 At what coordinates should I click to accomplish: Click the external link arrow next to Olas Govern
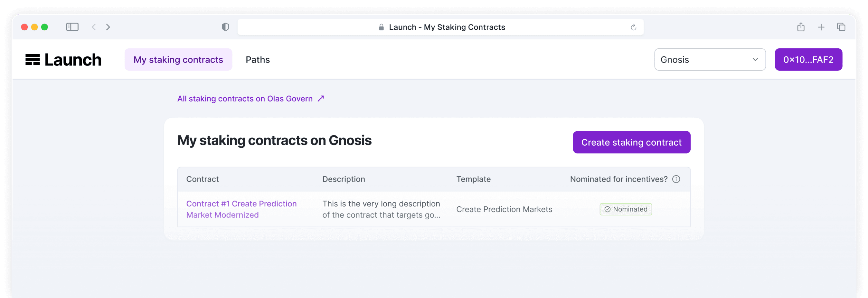[x=320, y=98]
